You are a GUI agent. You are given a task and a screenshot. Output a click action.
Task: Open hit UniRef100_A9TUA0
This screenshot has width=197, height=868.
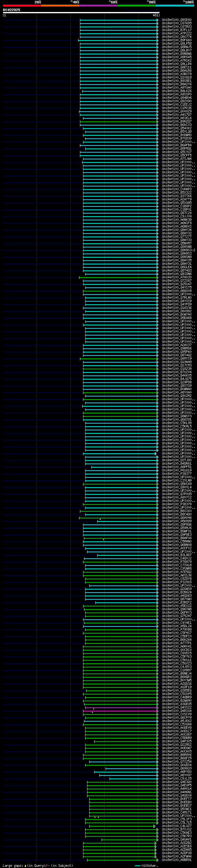point(176,88)
